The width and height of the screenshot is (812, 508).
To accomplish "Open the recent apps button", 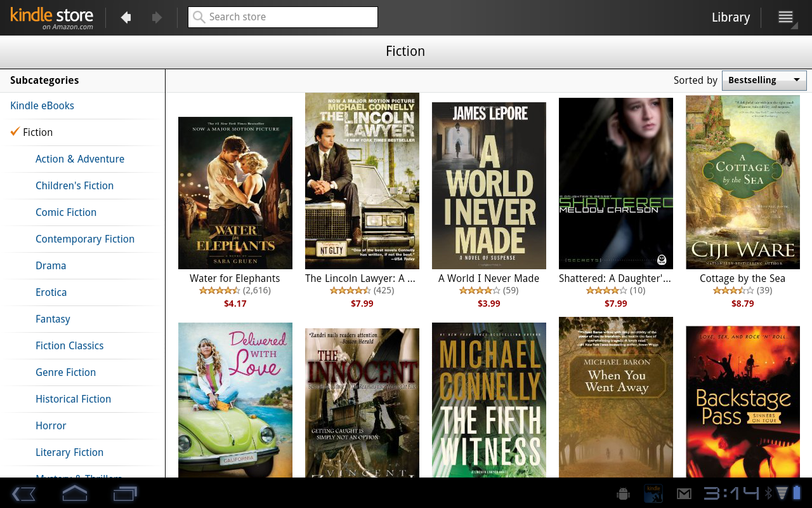I will pyautogui.click(x=125, y=493).
